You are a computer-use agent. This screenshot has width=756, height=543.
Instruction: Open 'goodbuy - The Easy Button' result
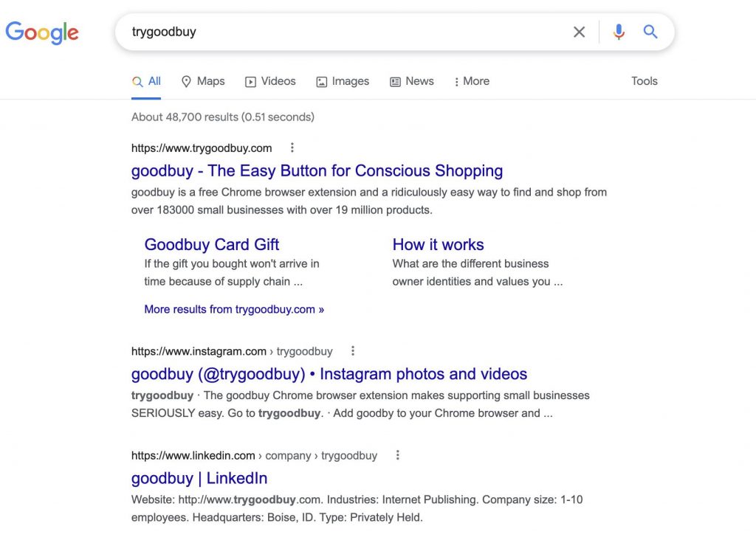tap(317, 171)
